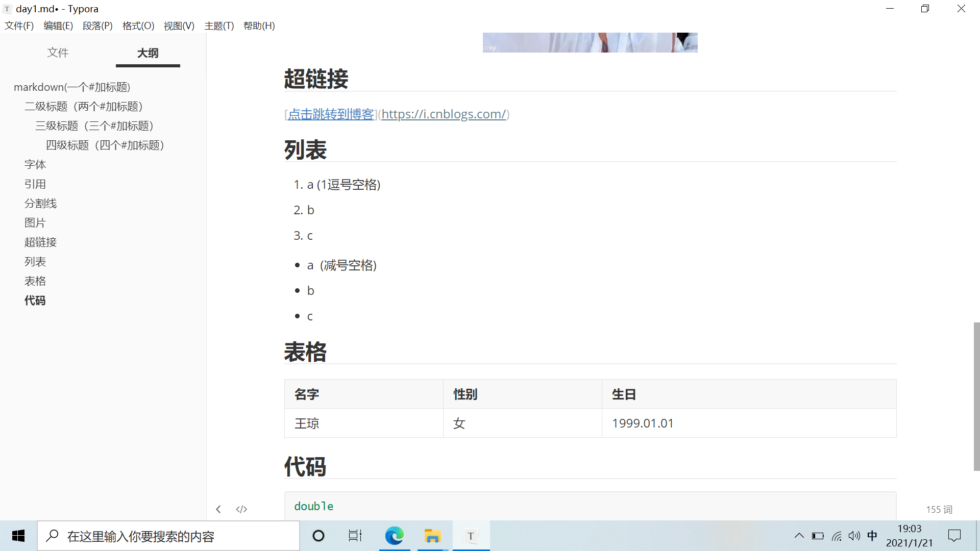Open the volume control icon

pos(854,536)
